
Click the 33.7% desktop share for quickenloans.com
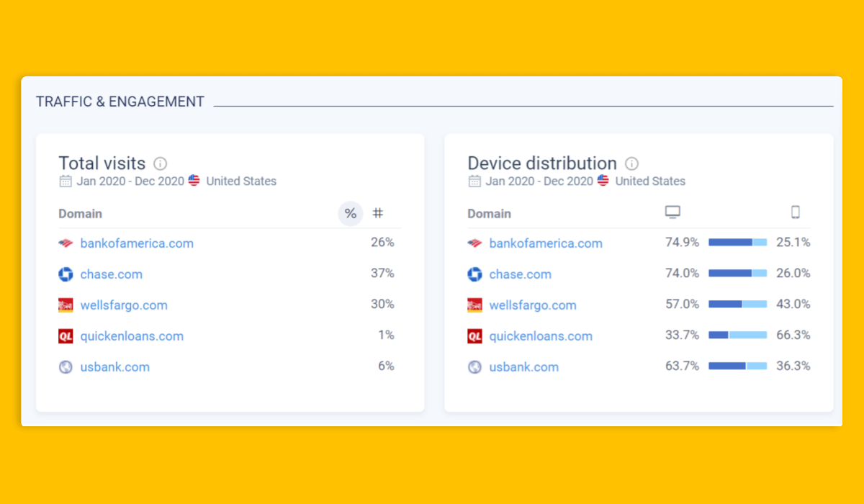(683, 336)
